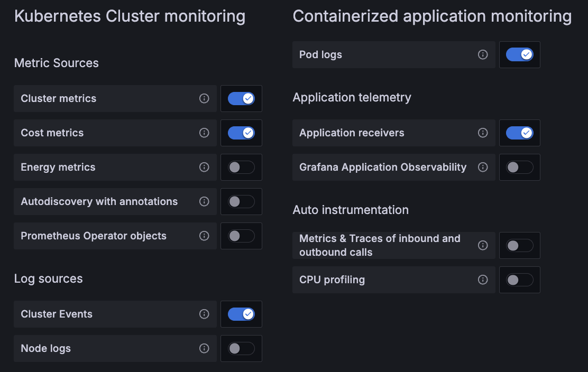Disable the Pod logs toggle

519,54
